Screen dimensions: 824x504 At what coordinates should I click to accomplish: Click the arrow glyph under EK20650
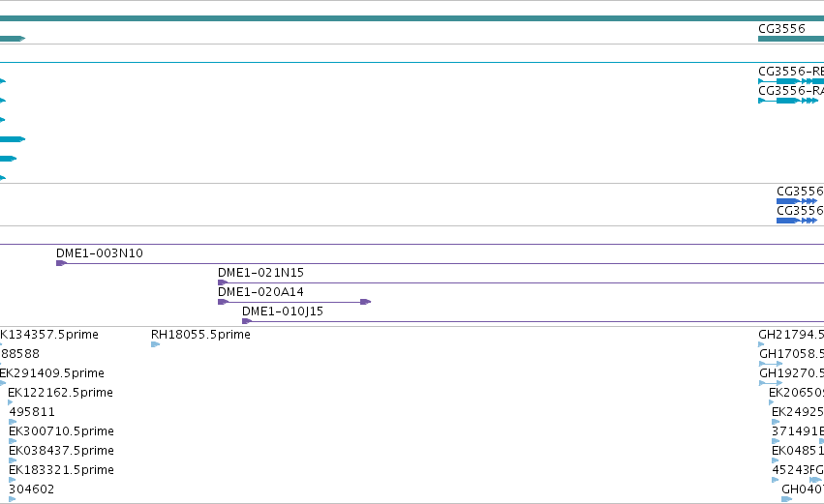click(772, 402)
